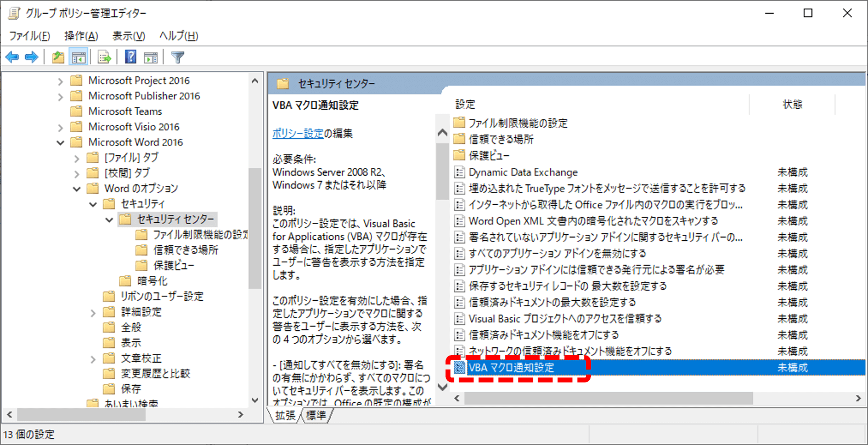Expand the Microsoft Project 2016 node
The image size is (868, 445).
pos(60,81)
